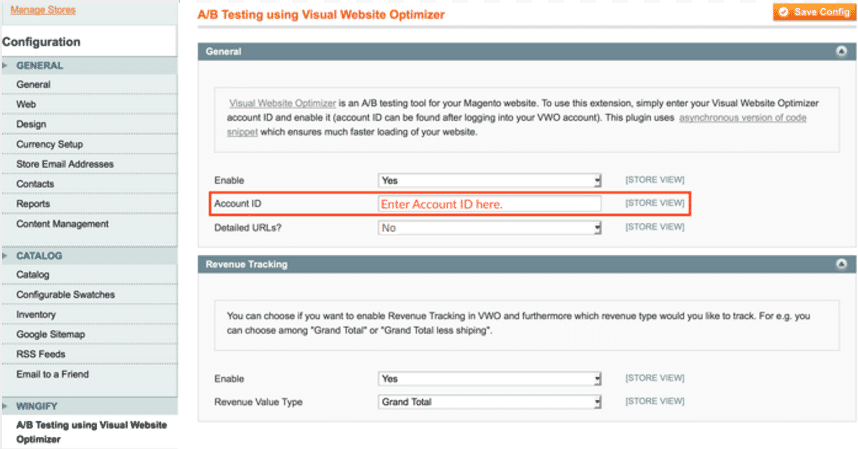The width and height of the screenshot is (858, 449).
Task: Click [STORE VIEW] label beside Account ID
Action: (655, 203)
